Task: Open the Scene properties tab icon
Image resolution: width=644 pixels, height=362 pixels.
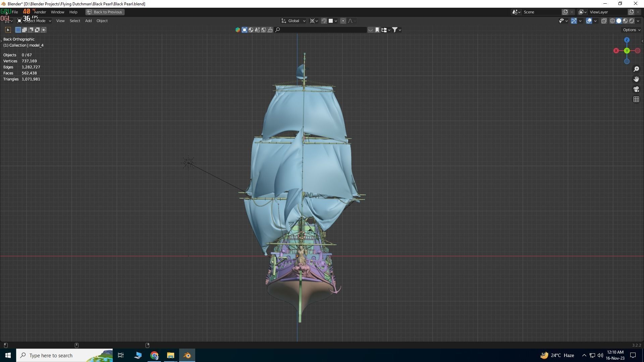Action: [x=257, y=30]
